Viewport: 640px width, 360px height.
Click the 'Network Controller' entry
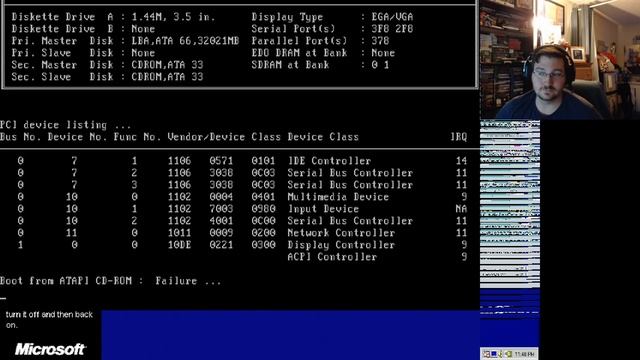(x=341, y=233)
